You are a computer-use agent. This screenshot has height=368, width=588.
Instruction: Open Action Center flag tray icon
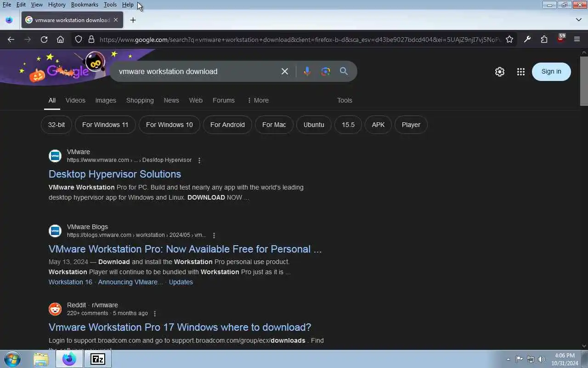click(x=520, y=359)
